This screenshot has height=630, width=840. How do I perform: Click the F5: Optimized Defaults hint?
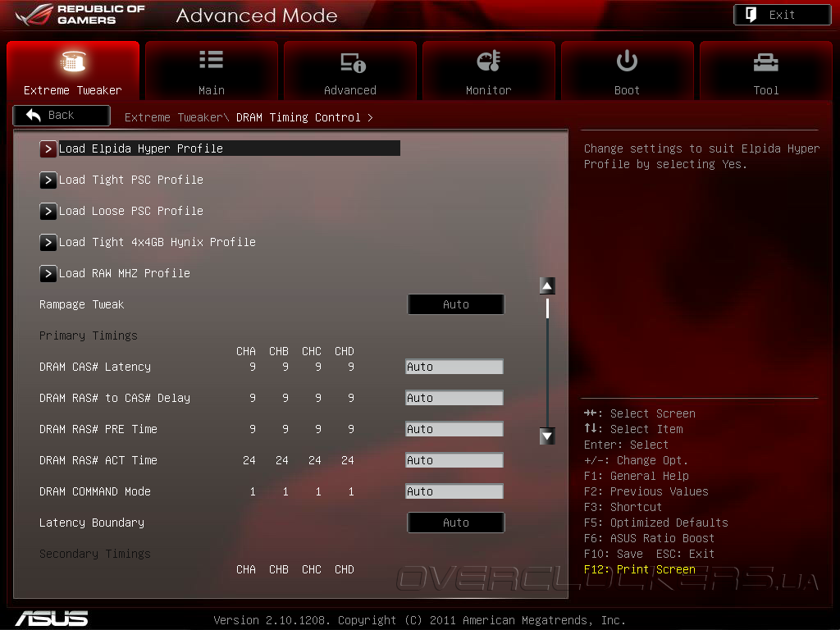tap(655, 523)
